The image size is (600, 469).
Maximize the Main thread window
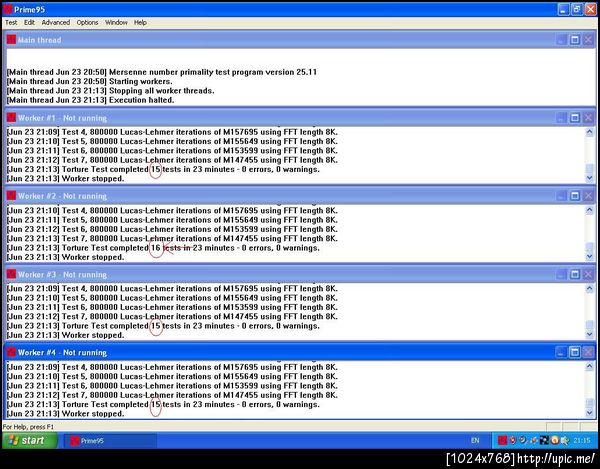coord(575,40)
